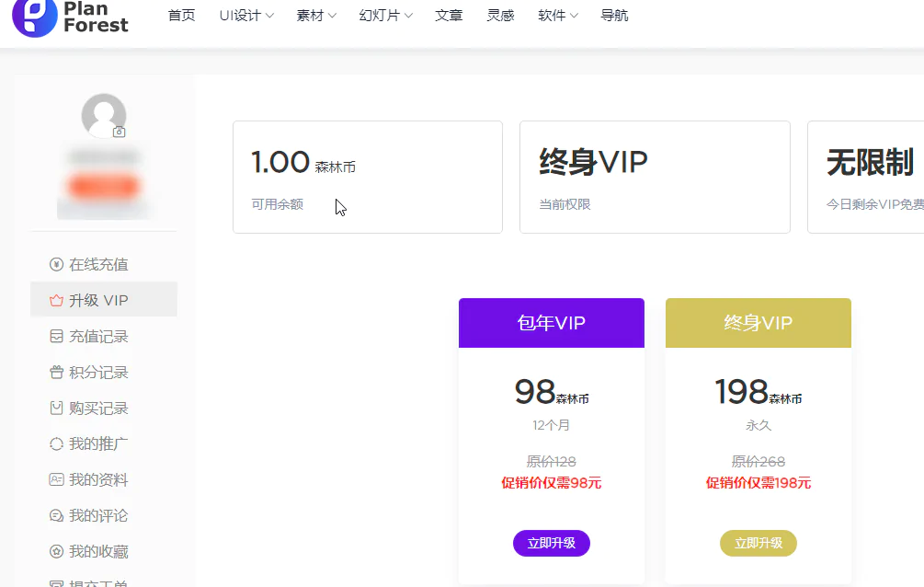Click the comment bubble icon beside 我的评论
Viewport: 924px width, 587px height.
[56, 515]
